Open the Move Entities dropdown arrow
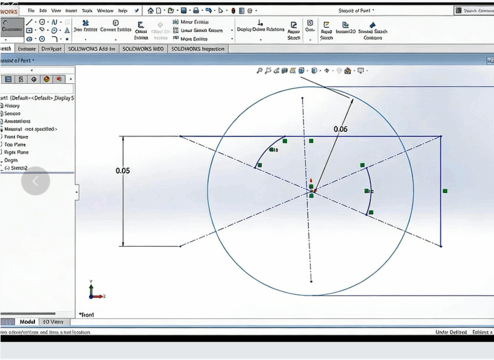Image resolution: width=494 pixels, height=360 pixels. click(232, 39)
